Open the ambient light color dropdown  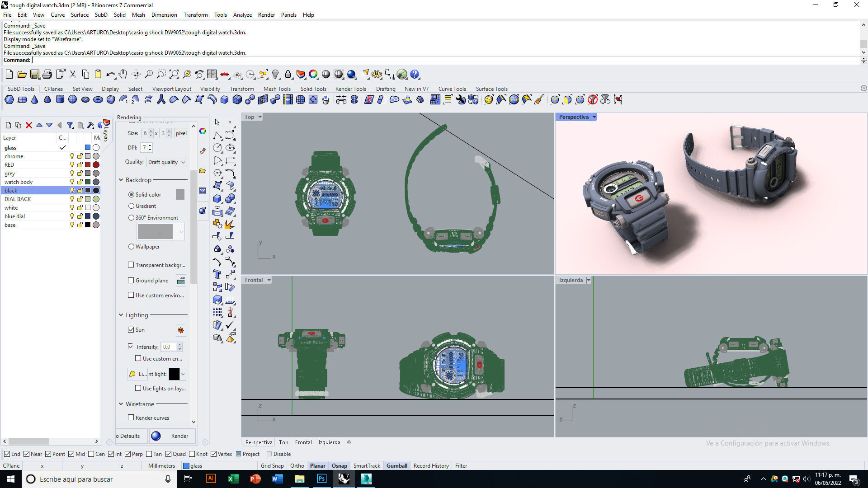183,374
